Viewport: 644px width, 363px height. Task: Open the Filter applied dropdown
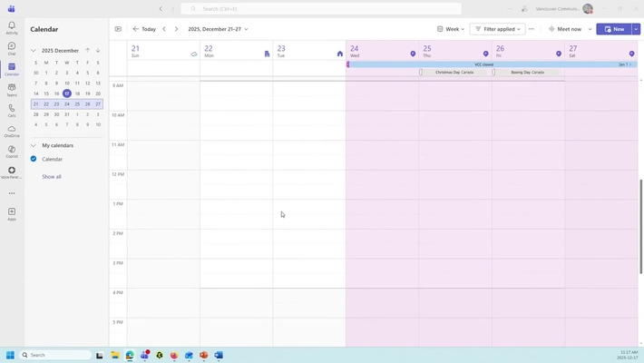(497, 29)
